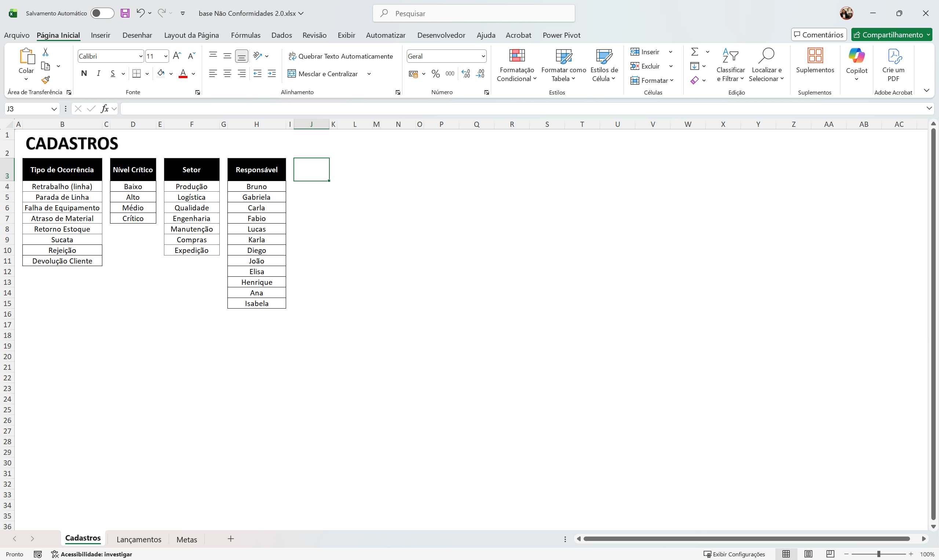Open the Lançamentos sheet tab
Image resolution: width=939 pixels, height=560 pixels.
click(x=139, y=539)
